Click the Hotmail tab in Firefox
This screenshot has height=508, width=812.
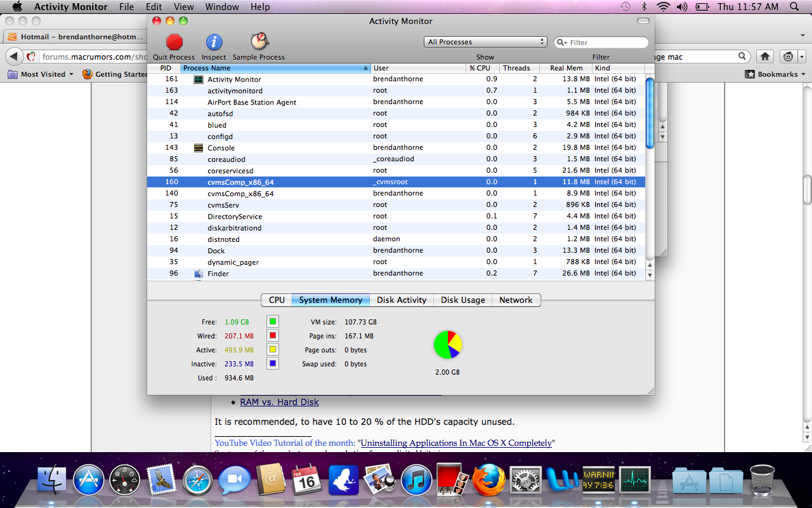coord(76,37)
